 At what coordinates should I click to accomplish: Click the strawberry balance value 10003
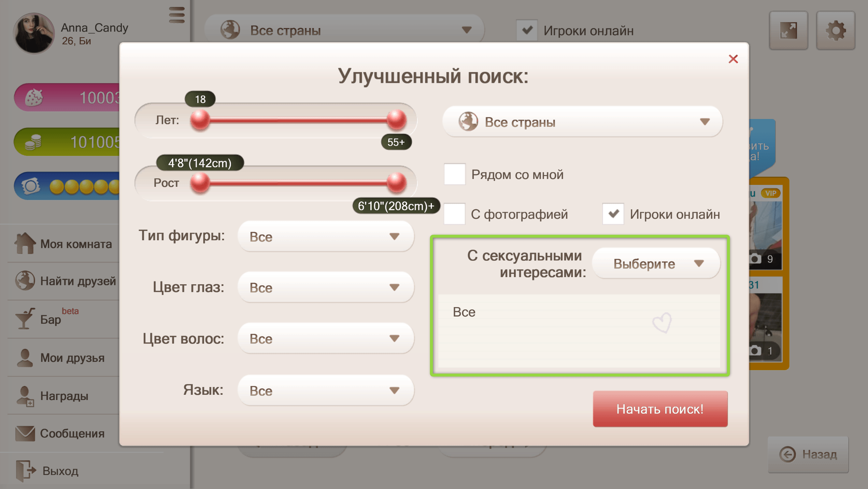tap(99, 98)
